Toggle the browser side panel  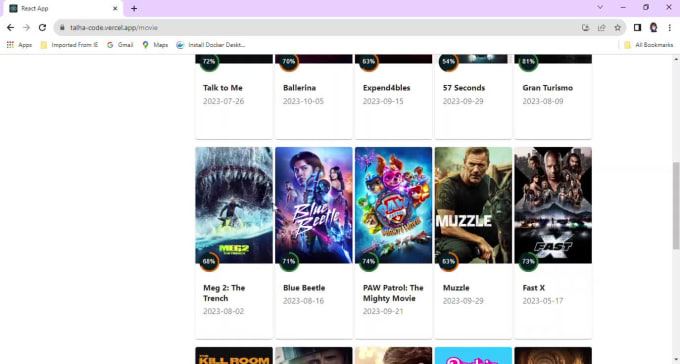point(637,28)
